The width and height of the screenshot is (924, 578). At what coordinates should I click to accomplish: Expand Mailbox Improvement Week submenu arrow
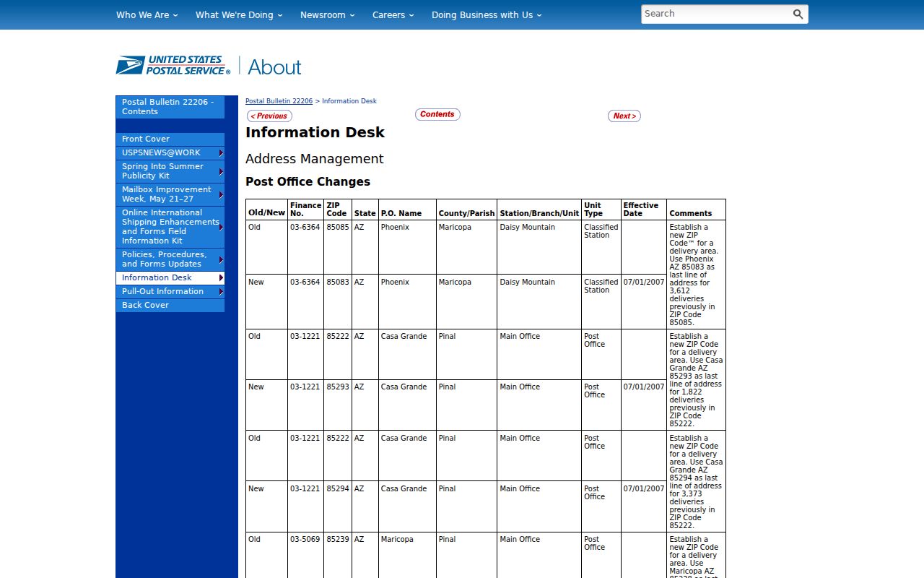point(221,194)
